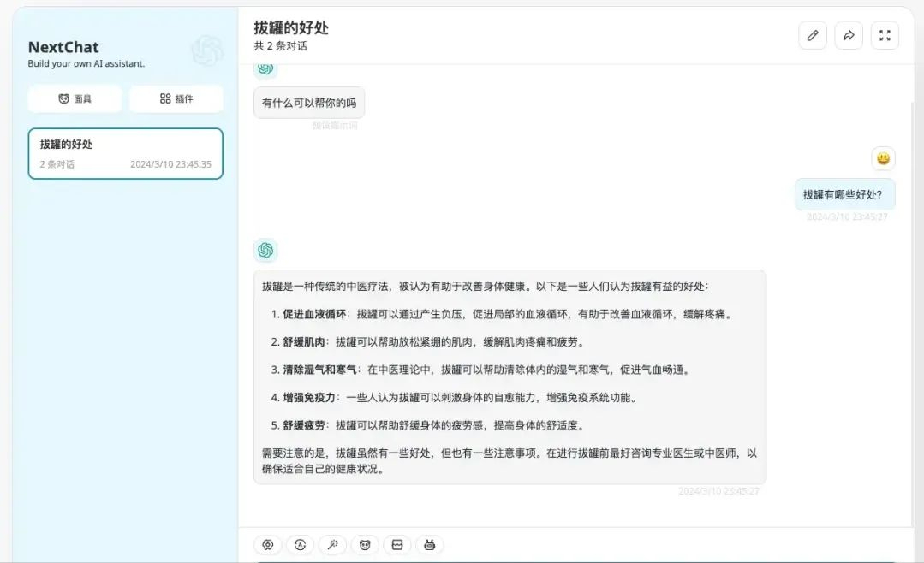The height and width of the screenshot is (563, 924).
Task: Select the 拔罐的好处 conversation in the sidebar
Action: [125, 153]
